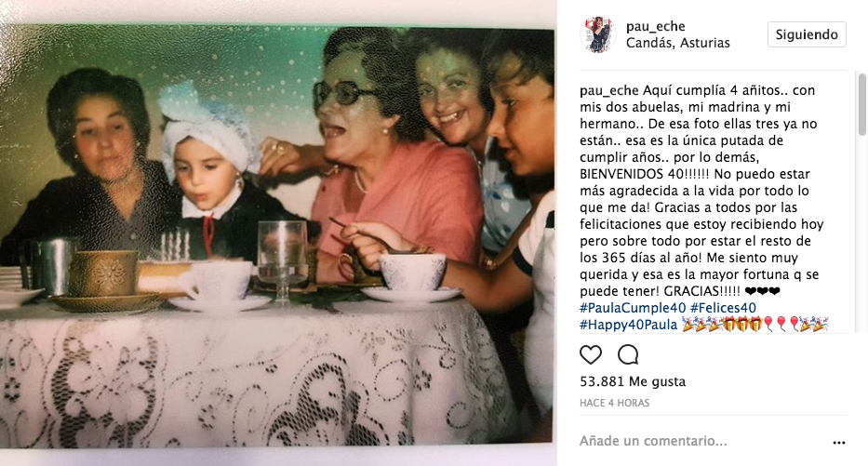
Task: Like the post with the heart icon
Action: tap(591, 354)
